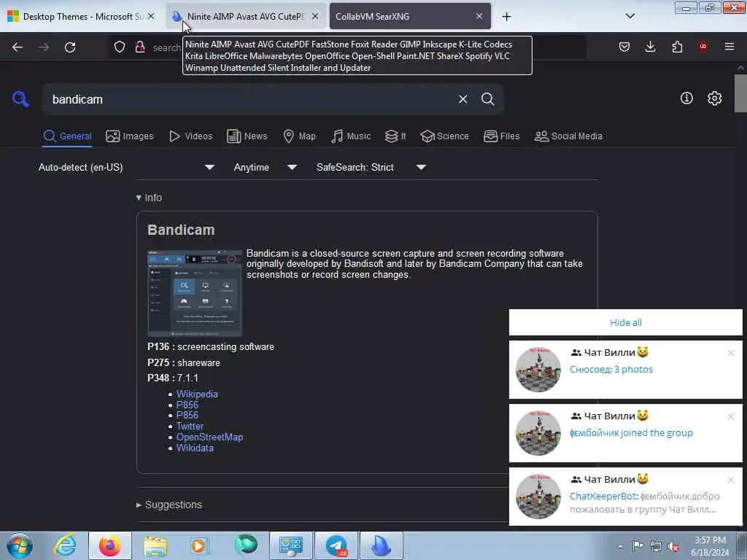Open the first P856 link
747x560 pixels.
187,405
